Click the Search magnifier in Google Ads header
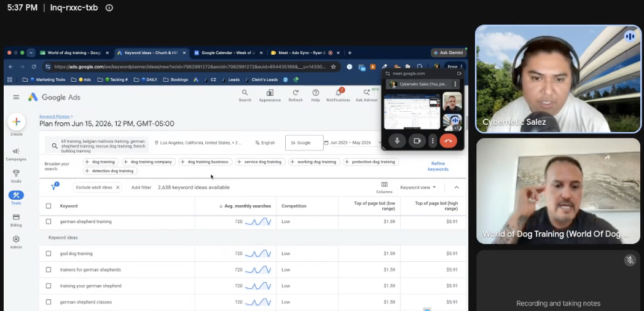 tap(245, 95)
